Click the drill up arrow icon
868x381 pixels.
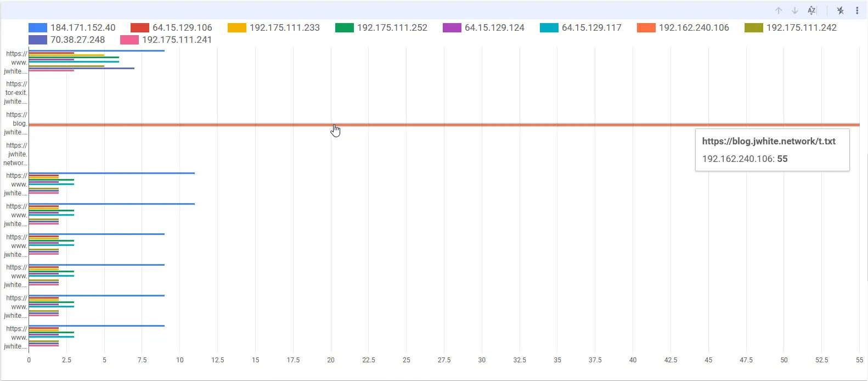779,10
